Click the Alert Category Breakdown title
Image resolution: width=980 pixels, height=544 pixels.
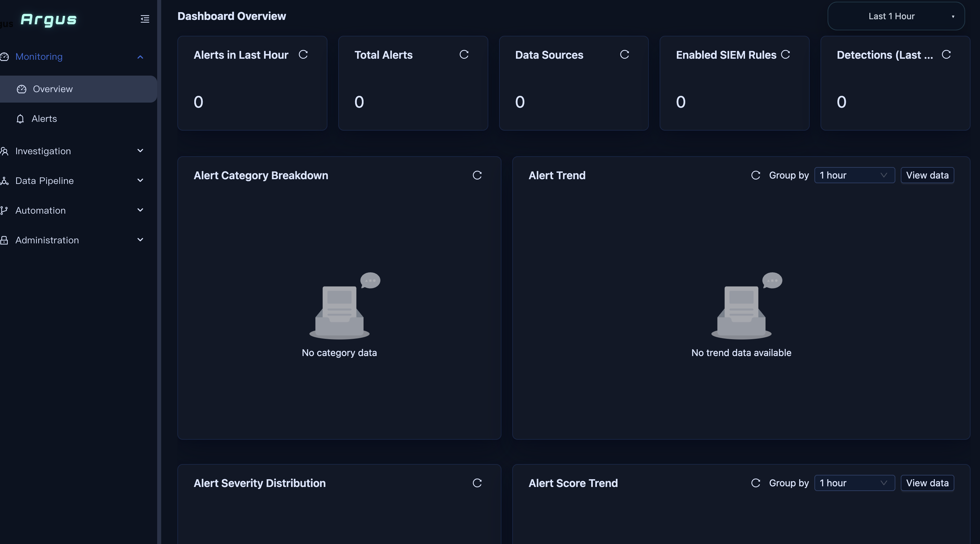[x=261, y=175]
